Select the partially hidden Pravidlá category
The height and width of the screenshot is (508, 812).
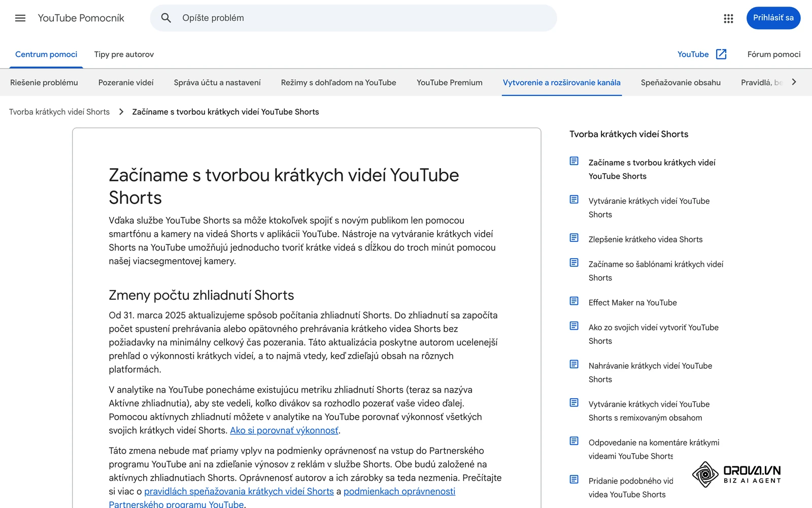click(761, 82)
